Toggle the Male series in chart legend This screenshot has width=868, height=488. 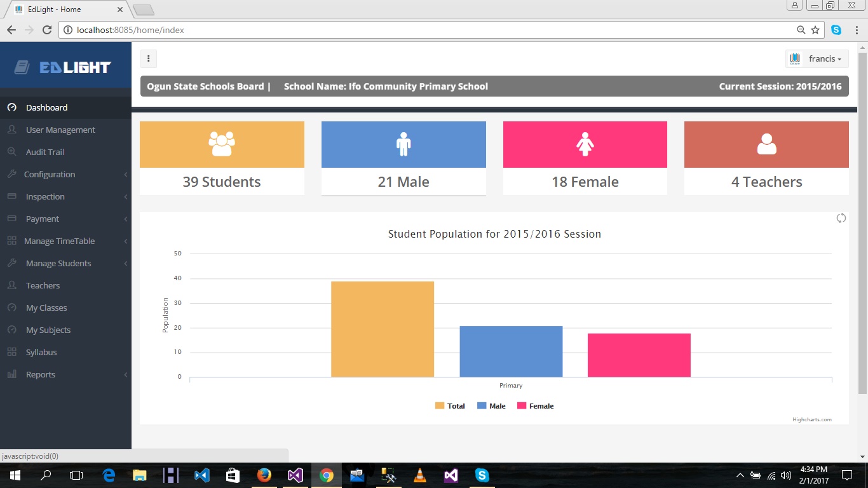[491, 406]
